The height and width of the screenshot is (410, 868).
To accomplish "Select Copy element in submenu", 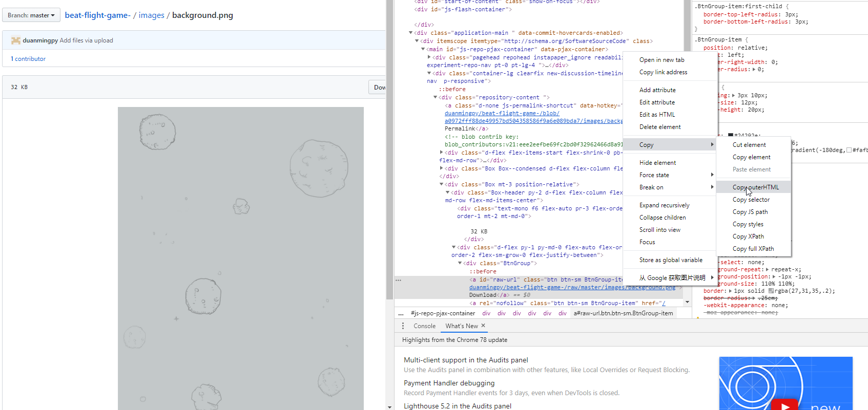I will coord(753,157).
